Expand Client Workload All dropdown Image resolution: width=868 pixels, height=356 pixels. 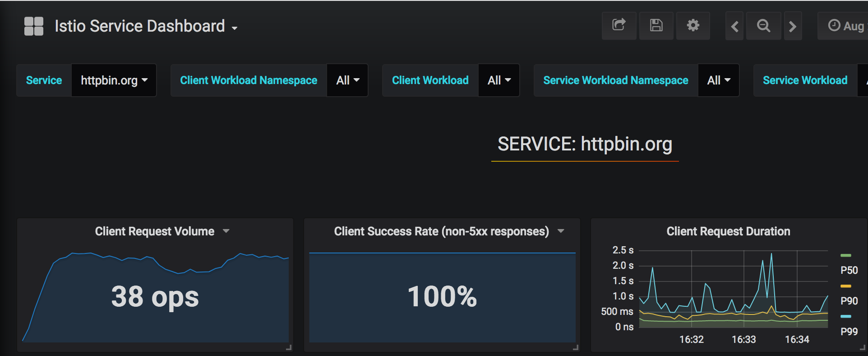pyautogui.click(x=499, y=80)
